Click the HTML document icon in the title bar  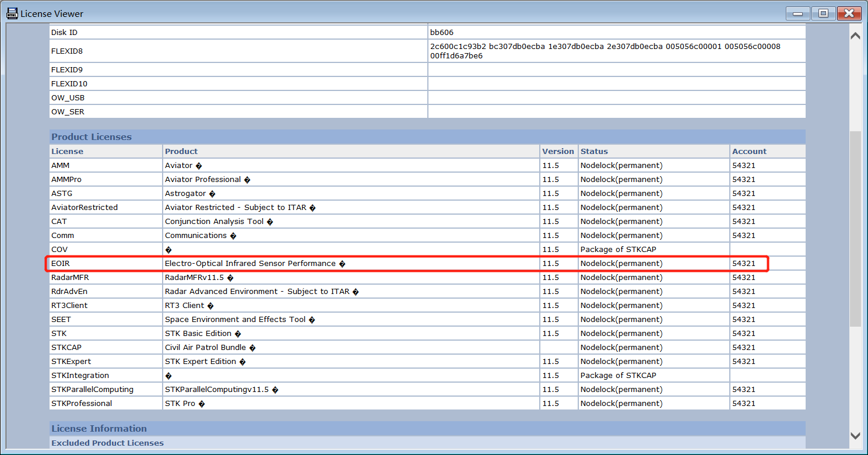point(12,13)
